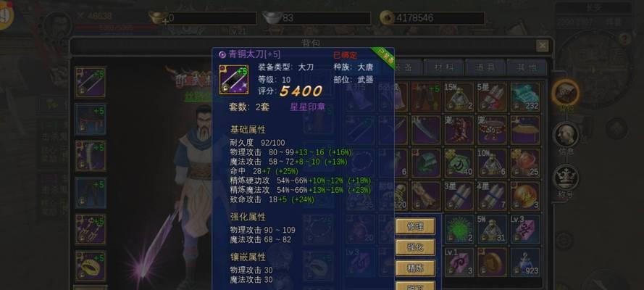
Task: Click the 精炼 refine button
Action: tap(415, 268)
